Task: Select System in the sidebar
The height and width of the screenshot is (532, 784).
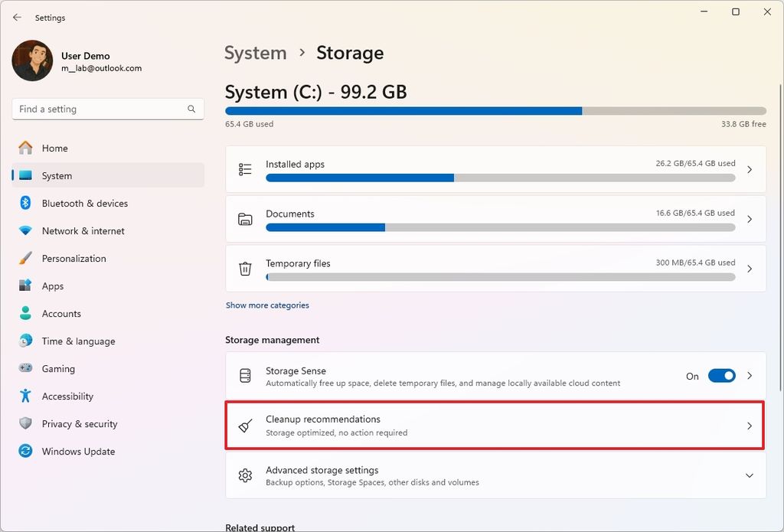Action: [108, 175]
